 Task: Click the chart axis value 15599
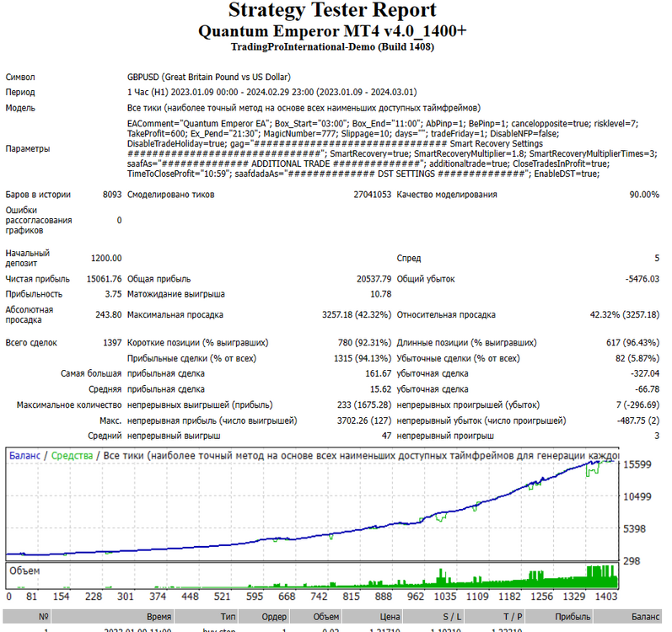coord(637,464)
